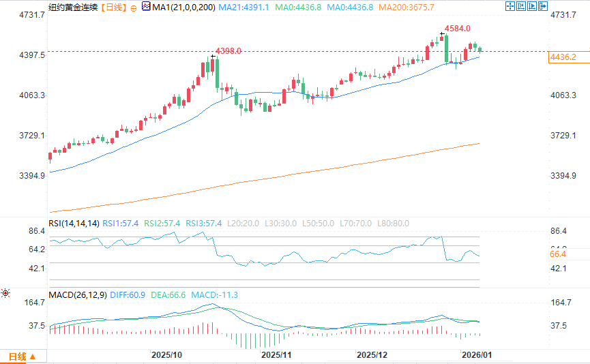Viewport: 590px width, 364px height.
Task: Select the RSI2:57.4 value
Action: coord(162,224)
